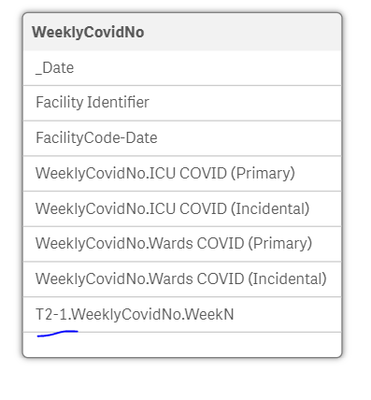Select WeeklyCovidNo.ICU COVID (Incidental) field
This screenshot has width=371, height=400.
tap(182, 209)
